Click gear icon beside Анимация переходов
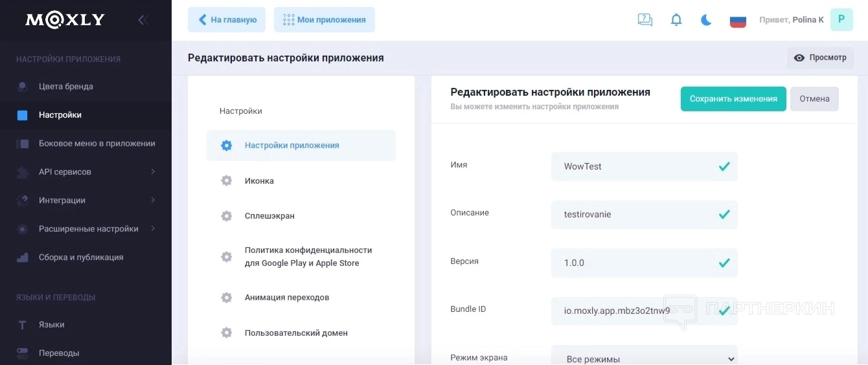 226,298
